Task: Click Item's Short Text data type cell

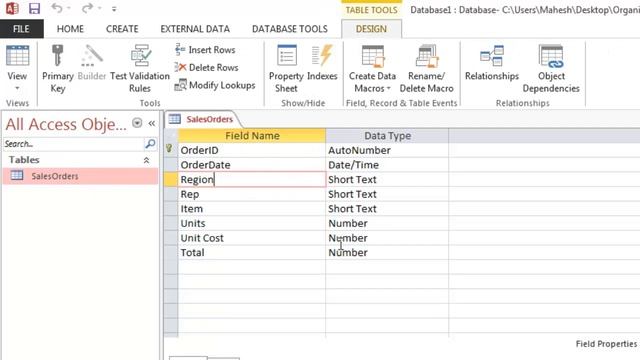Action: click(387, 209)
